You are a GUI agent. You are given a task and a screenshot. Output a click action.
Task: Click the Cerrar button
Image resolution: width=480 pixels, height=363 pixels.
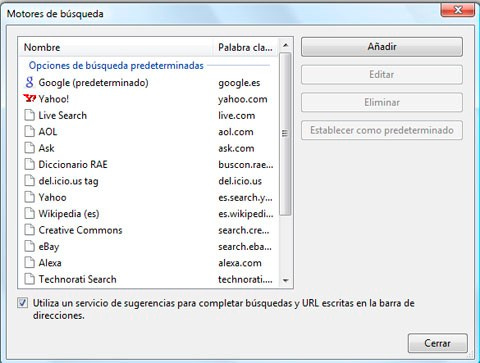tap(437, 343)
